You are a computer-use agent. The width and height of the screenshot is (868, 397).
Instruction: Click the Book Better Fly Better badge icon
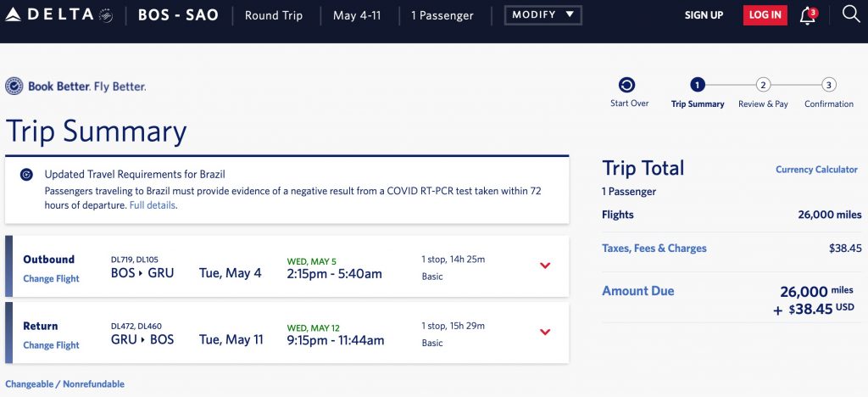[14, 87]
